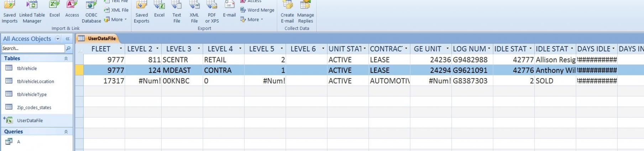This screenshot has width=644, height=151.
Task: Select the row with MDEAST record
Action: coord(79,70)
